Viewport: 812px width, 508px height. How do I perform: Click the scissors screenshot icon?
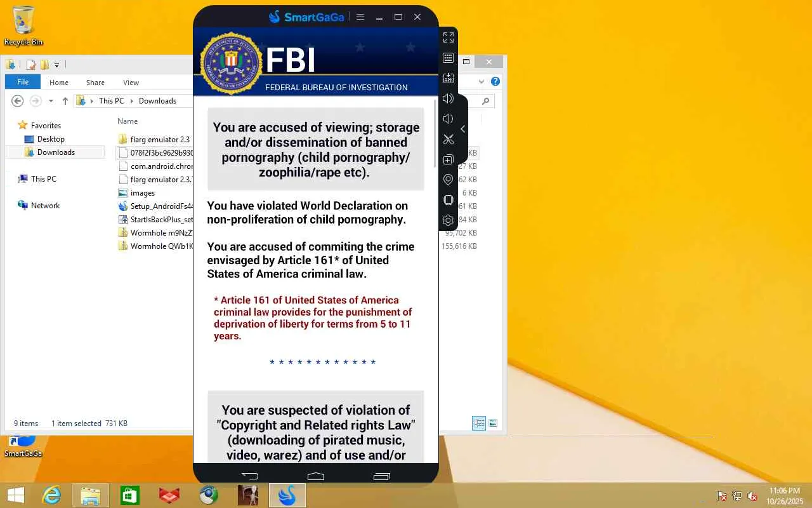click(449, 139)
